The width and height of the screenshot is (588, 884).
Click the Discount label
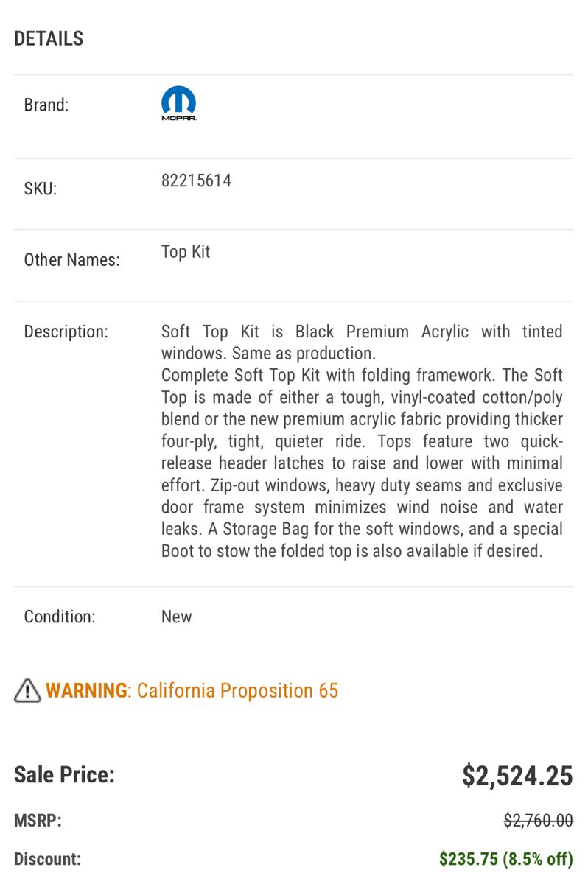[47, 859]
